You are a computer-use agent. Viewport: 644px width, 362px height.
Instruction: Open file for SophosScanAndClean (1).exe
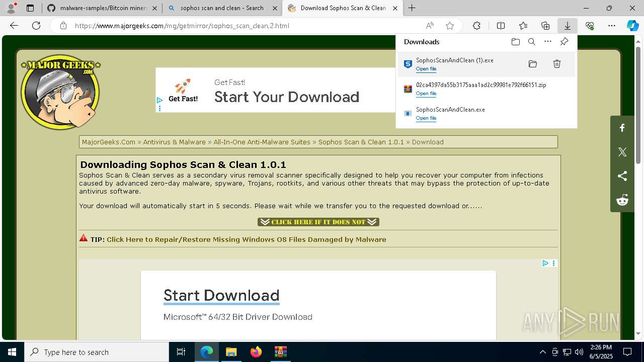426,69
